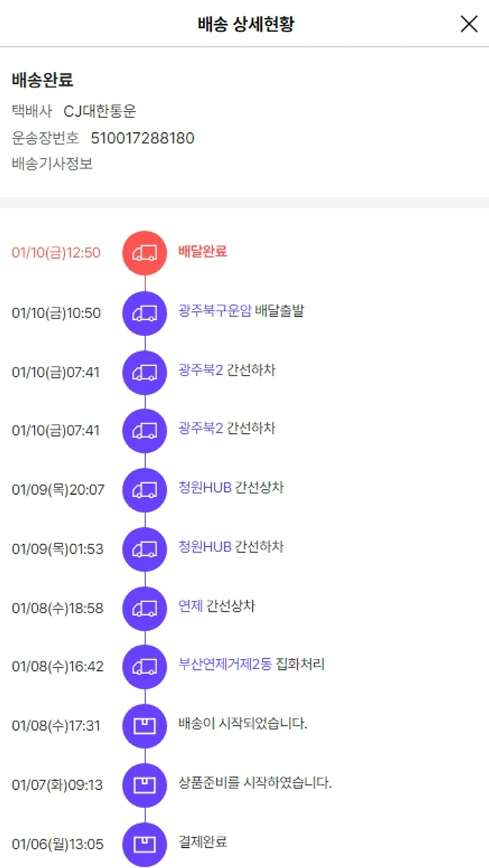The image size is (489, 868).
Task: Click box icon for 결제완료 step
Action: click(145, 845)
